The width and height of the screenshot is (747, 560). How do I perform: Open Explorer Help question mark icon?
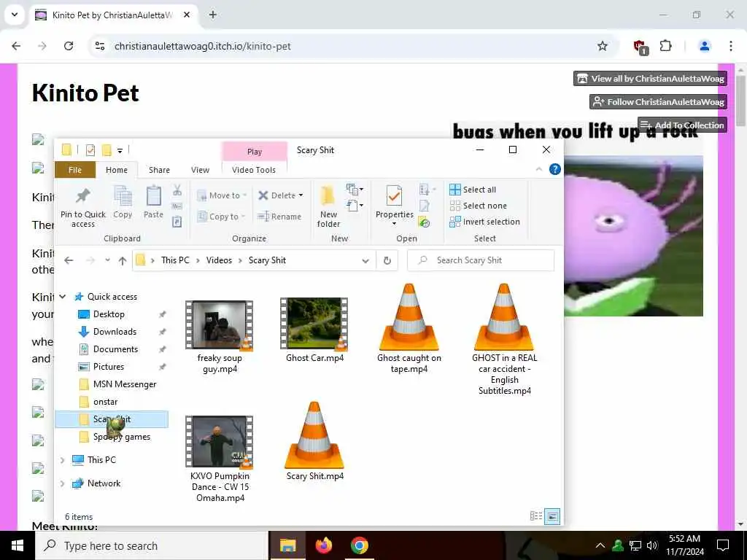[555, 169]
